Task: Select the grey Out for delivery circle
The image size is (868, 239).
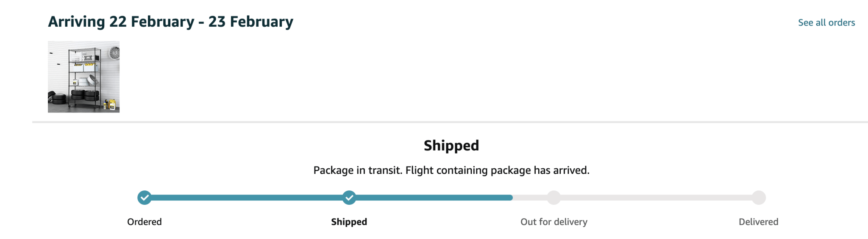Action: [554, 198]
